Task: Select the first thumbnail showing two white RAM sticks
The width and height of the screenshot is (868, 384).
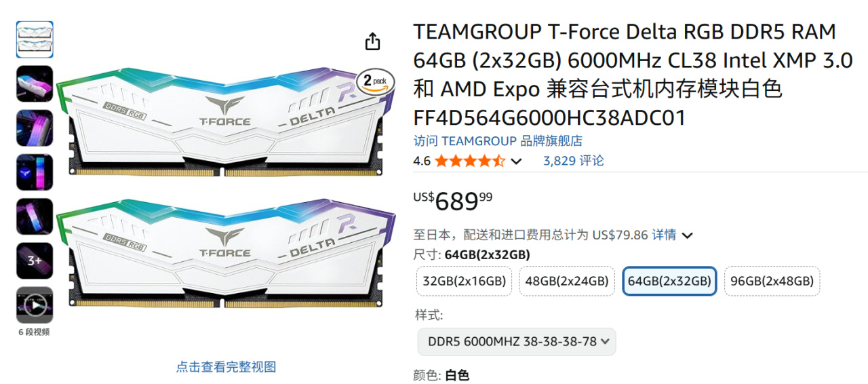Action: coord(35,39)
